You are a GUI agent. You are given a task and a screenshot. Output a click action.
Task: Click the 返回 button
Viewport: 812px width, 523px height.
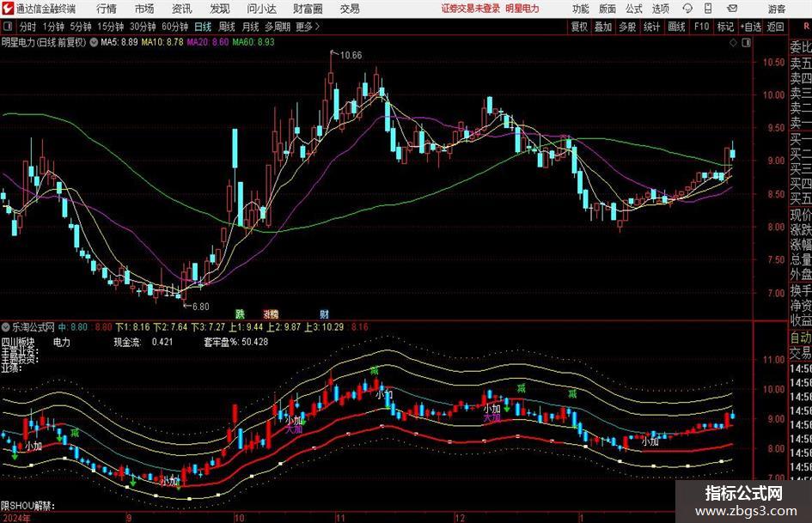pyautogui.click(x=775, y=27)
